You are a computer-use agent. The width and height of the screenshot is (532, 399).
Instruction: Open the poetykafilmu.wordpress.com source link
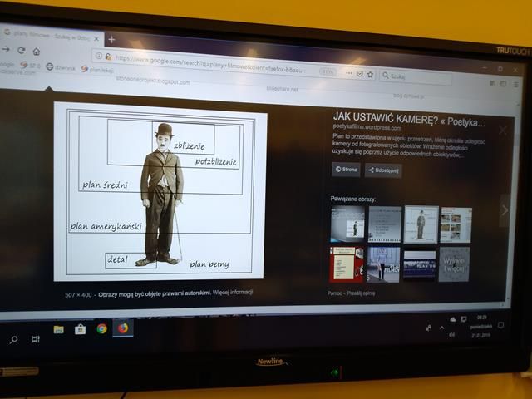(367, 127)
